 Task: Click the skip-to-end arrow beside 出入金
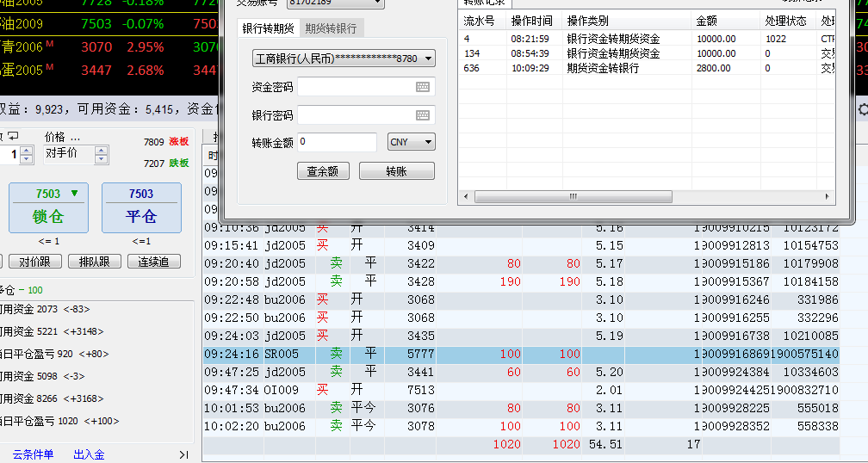click(183, 454)
